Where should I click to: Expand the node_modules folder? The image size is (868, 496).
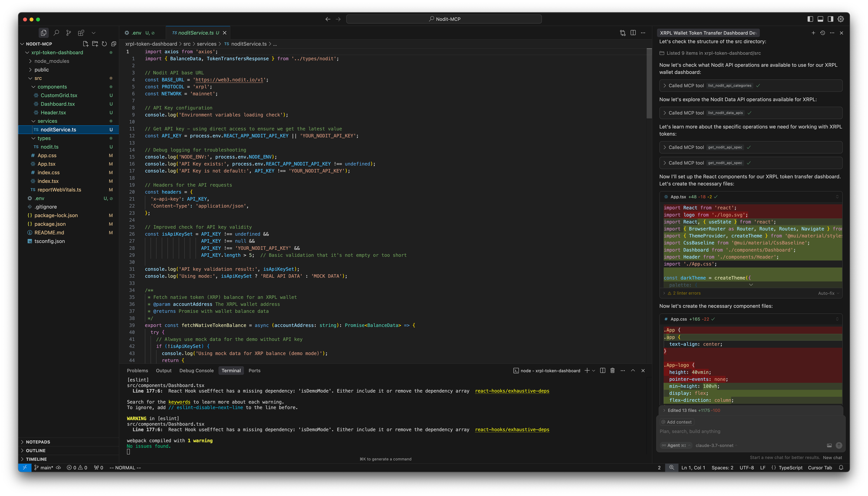click(x=52, y=61)
